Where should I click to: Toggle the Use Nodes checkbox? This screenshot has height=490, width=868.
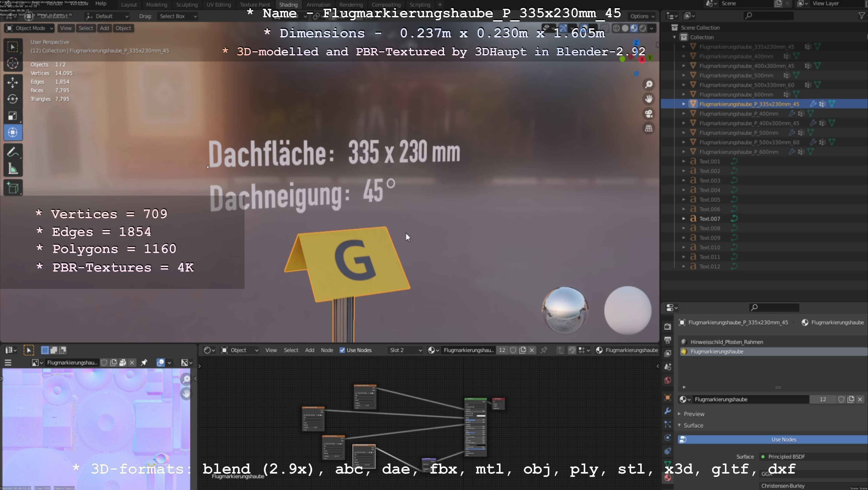pyautogui.click(x=342, y=350)
